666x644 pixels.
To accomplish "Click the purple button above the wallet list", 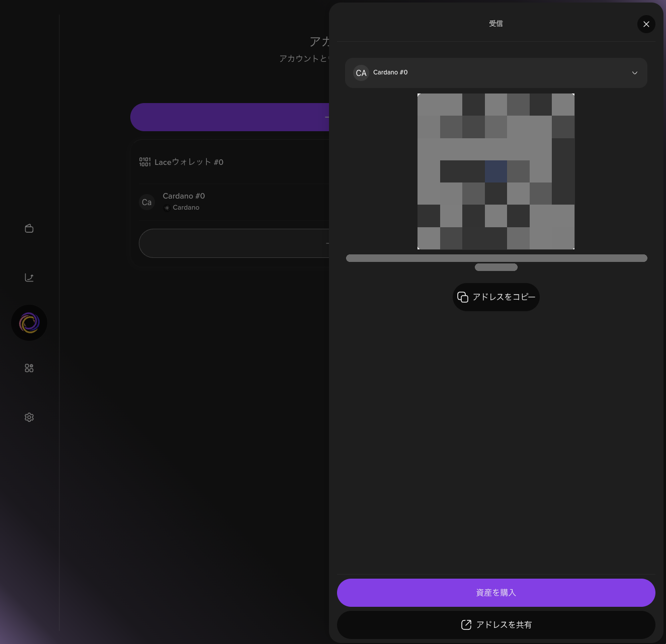I will [230, 117].
